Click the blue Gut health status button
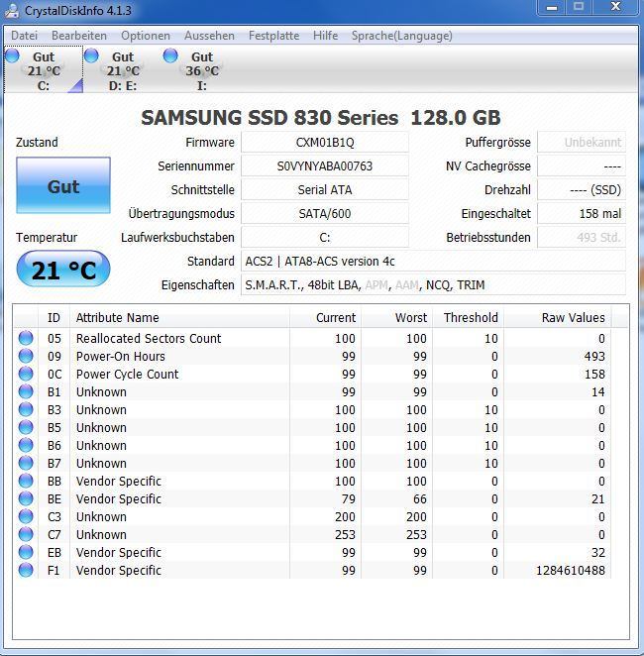This screenshot has width=644, height=656. [63, 185]
